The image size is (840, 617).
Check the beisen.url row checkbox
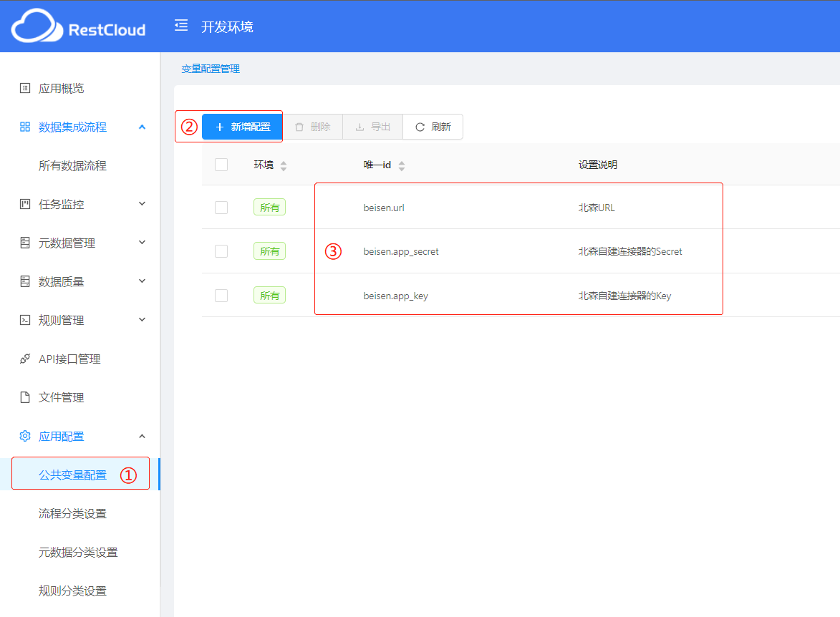pos(221,208)
